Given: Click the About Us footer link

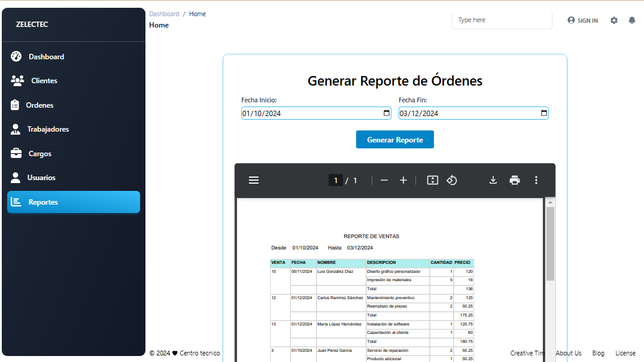Looking at the screenshot, I should (569, 353).
